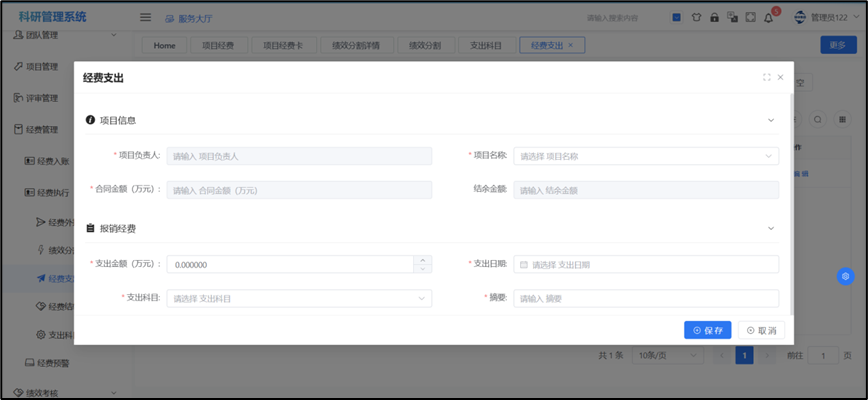The height and width of the screenshot is (400, 868).
Task: Click the language translate icon
Action: pyautogui.click(x=732, y=17)
